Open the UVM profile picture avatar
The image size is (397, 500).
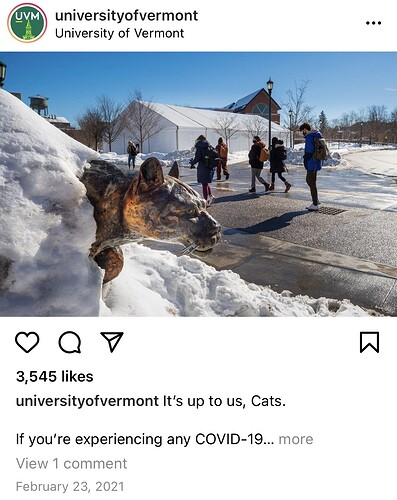[27, 23]
